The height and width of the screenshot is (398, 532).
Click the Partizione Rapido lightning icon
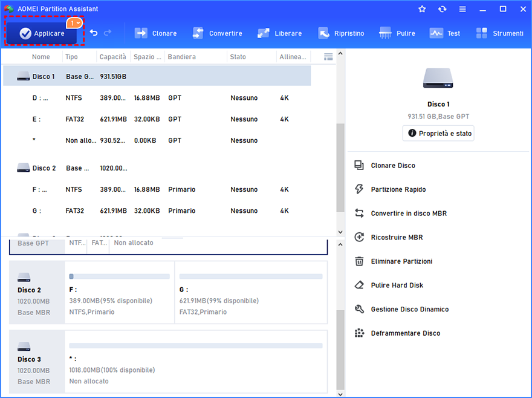point(359,189)
